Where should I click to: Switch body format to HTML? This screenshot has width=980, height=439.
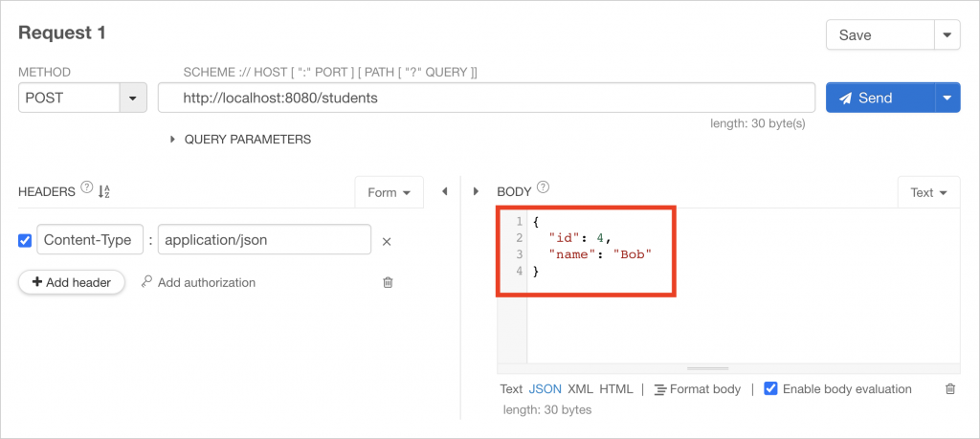click(616, 389)
